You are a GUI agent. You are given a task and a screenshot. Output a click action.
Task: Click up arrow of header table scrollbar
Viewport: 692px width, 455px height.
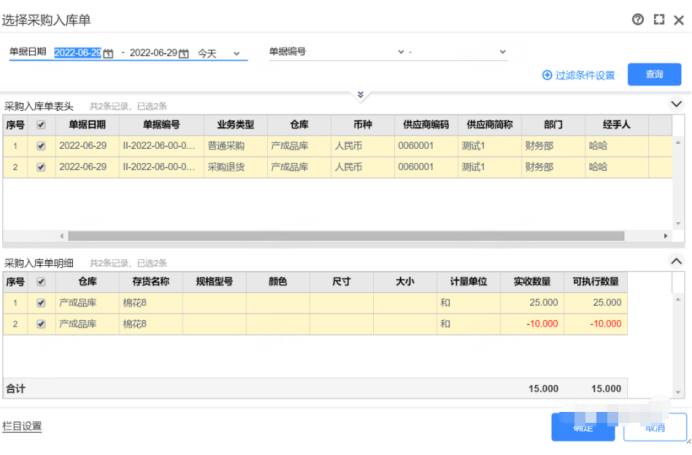(x=678, y=143)
